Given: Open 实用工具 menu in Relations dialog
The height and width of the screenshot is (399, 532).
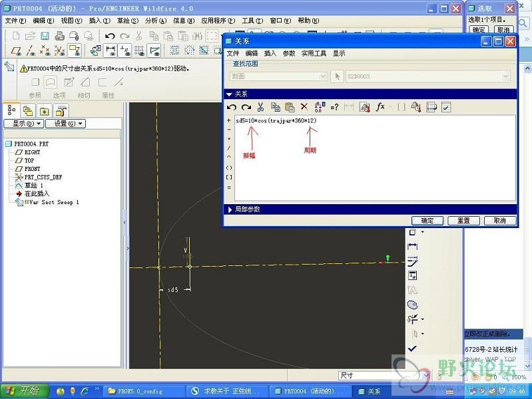Looking at the screenshot, I should [314, 53].
